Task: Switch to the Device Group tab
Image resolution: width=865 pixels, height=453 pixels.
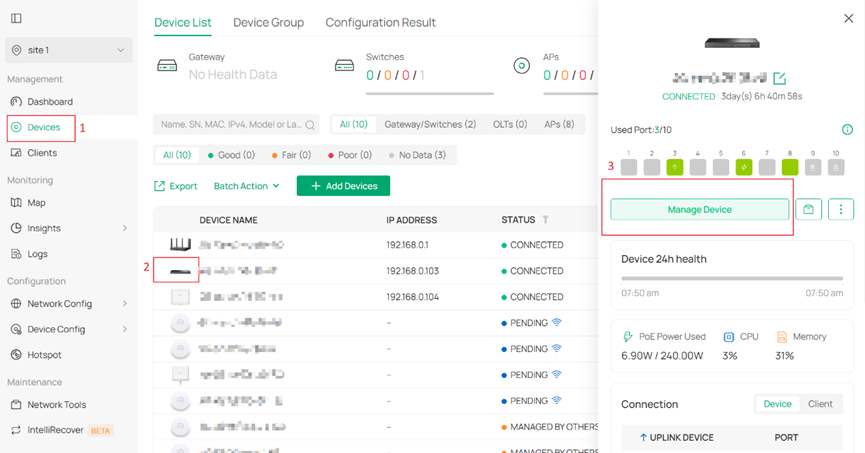Action: (x=268, y=23)
